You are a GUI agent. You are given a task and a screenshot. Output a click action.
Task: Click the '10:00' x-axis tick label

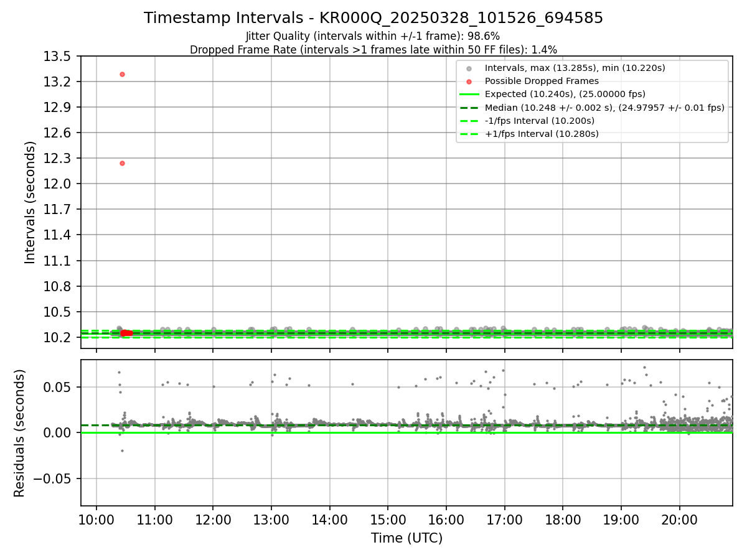[96, 519]
